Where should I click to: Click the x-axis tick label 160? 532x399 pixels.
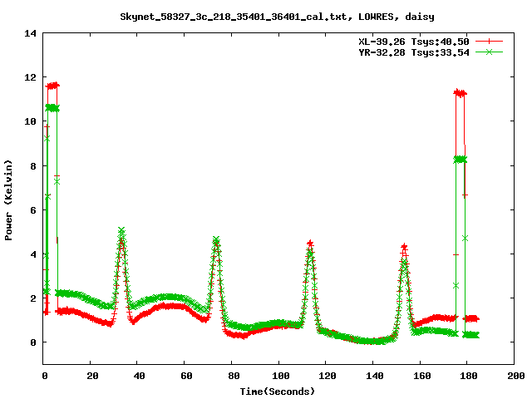point(421,376)
